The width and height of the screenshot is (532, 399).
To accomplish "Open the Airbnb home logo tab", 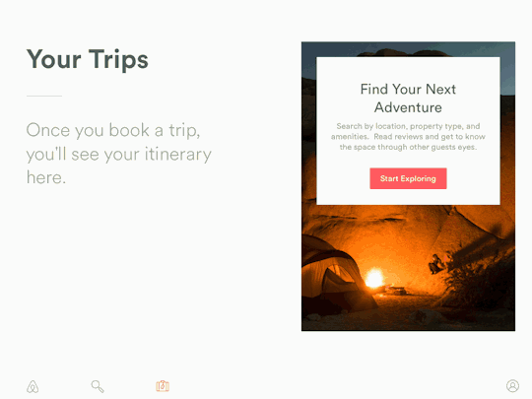I will [33, 386].
